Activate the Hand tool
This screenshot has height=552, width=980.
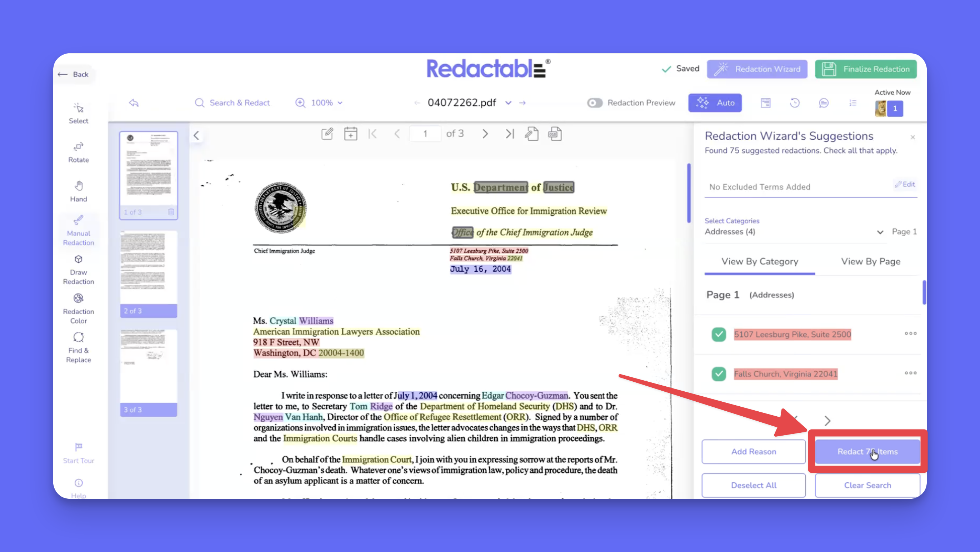pos(78,191)
